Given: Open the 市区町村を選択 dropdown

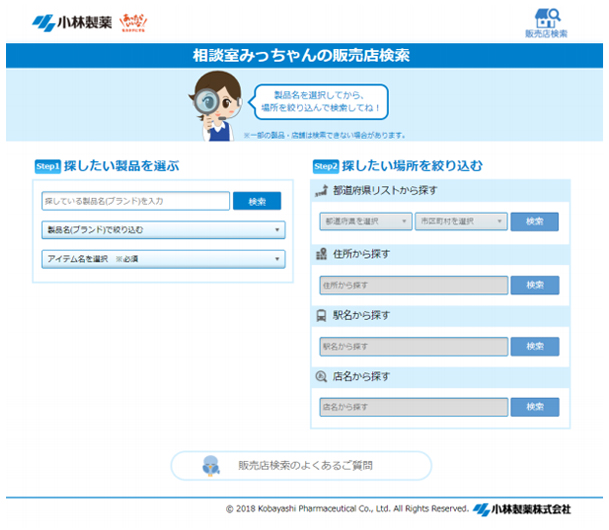Looking at the screenshot, I should [x=461, y=221].
